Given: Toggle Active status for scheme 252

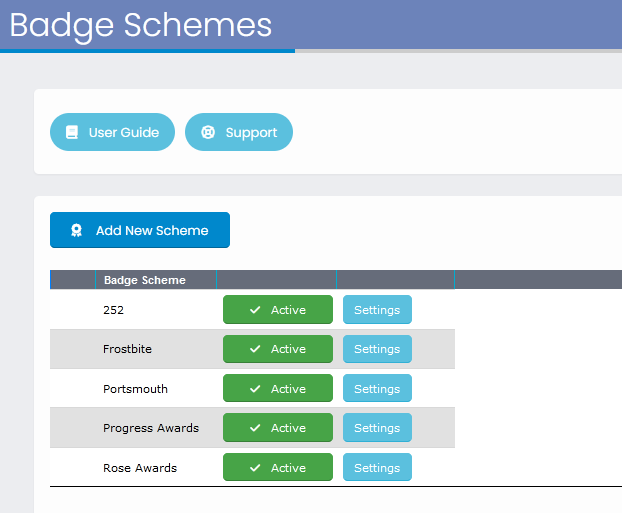Looking at the screenshot, I should (x=278, y=309).
